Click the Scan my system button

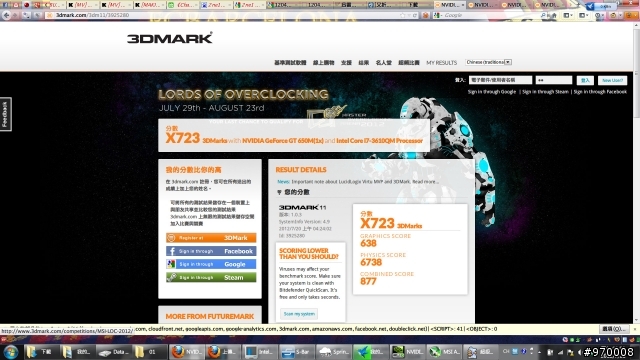click(x=299, y=314)
